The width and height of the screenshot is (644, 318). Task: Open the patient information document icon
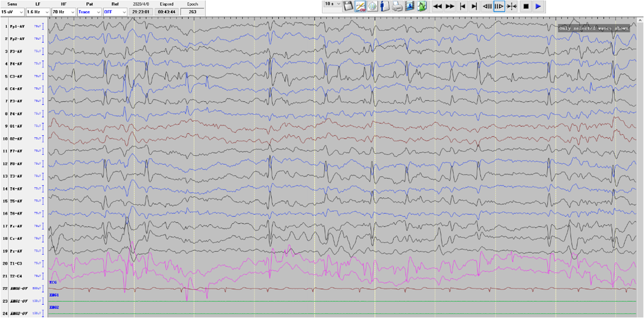coord(385,6)
